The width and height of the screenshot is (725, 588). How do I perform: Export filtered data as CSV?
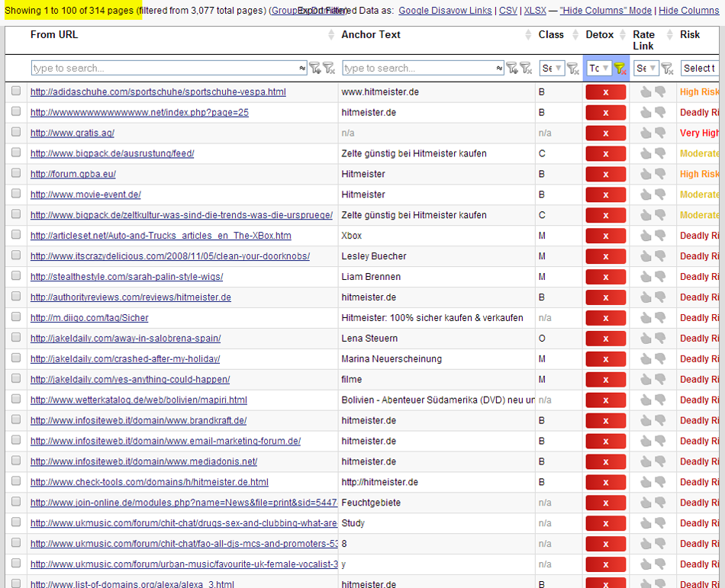point(508,10)
